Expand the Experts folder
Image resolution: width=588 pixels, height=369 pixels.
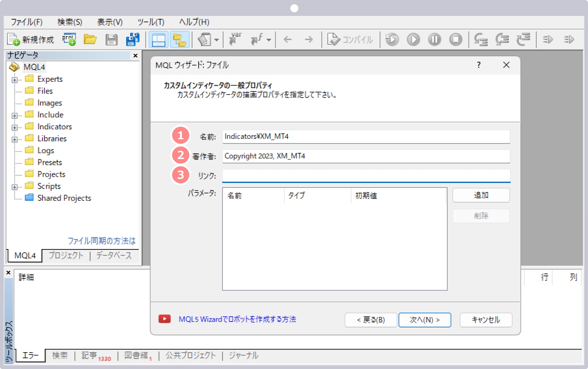tap(14, 80)
